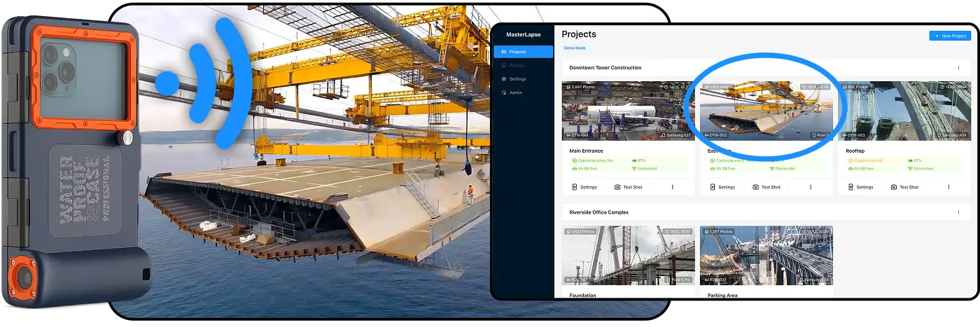Open the Riverside Office Complex options menu
The width and height of the screenshot is (980, 327).
pos(958,212)
